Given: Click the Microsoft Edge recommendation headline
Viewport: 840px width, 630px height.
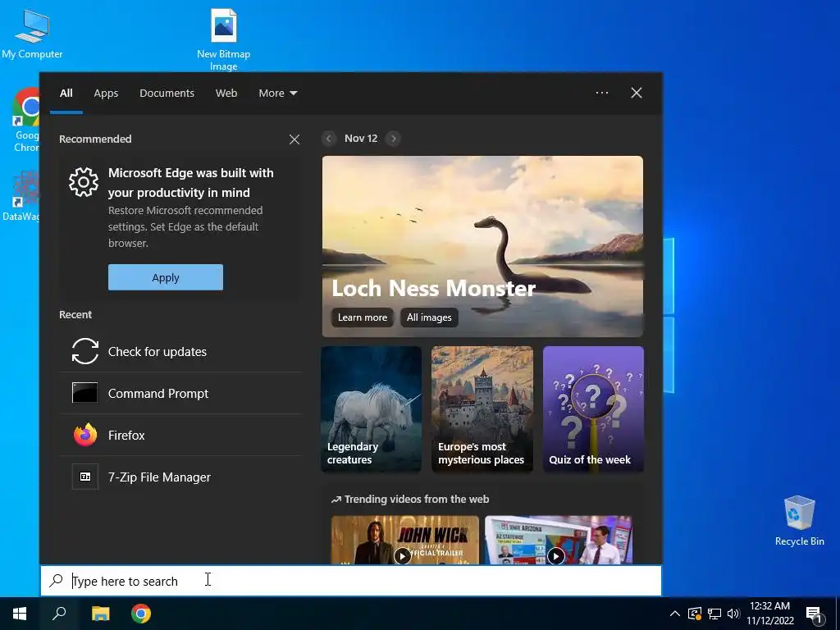Looking at the screenshot, I should tap(190, 183).
